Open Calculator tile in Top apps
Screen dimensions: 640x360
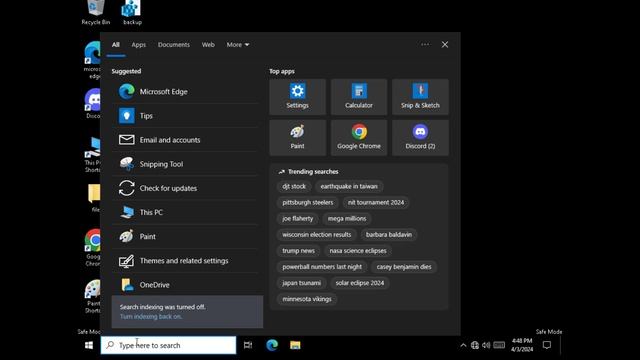(359, 97)
